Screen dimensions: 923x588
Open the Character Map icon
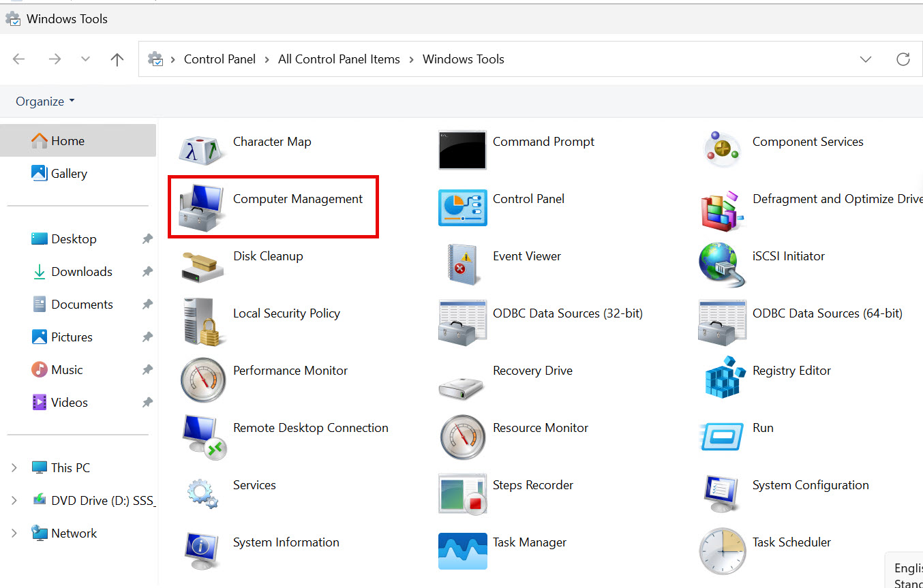point(202,149)
